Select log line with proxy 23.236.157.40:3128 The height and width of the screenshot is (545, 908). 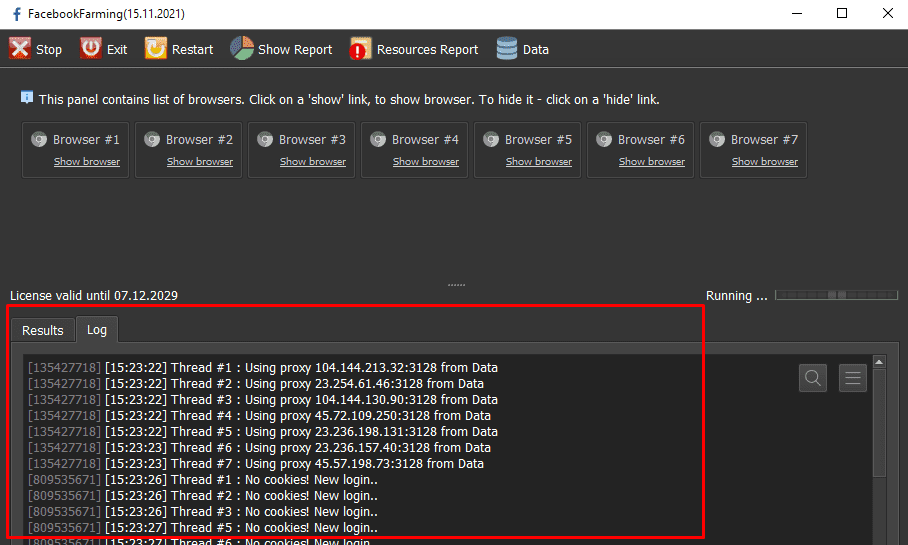tap(259, 448)
